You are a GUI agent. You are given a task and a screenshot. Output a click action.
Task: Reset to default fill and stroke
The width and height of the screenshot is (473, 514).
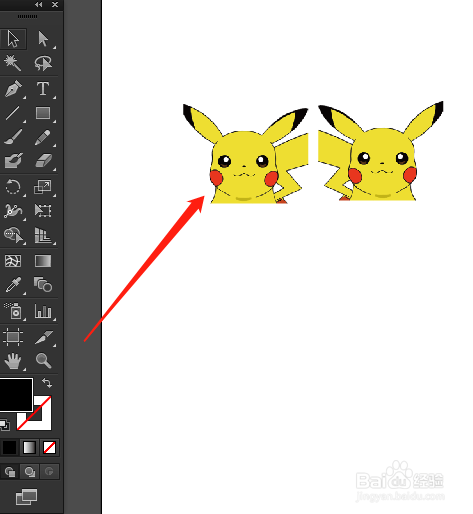[5, 424]
